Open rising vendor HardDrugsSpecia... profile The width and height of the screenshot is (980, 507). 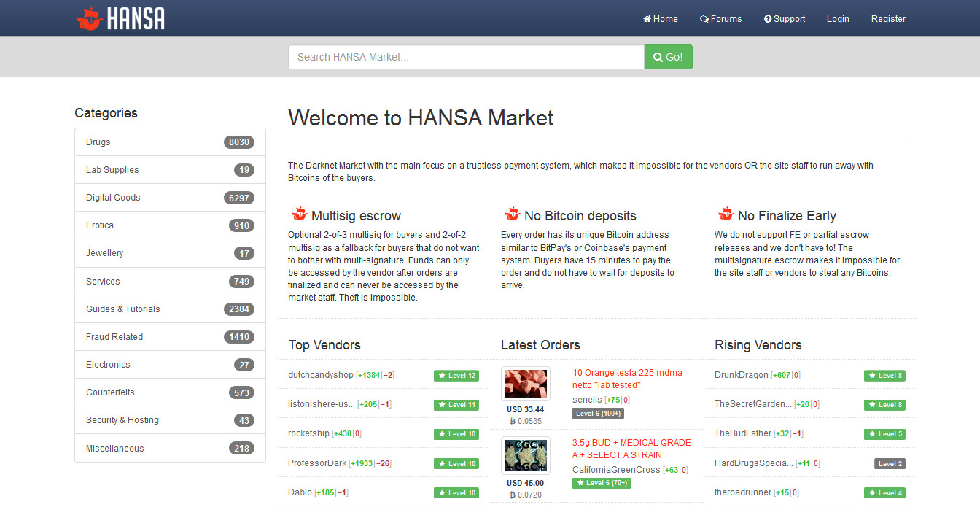pyautogui.click(x=753, y=463)
